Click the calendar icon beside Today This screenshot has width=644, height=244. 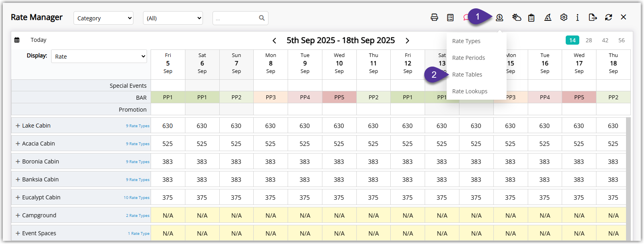(x=17, y=40)
